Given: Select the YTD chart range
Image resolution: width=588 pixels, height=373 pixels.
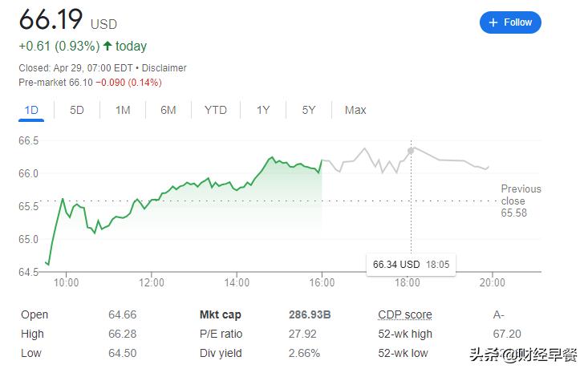Looking at the screenshot, I should 215,110.
